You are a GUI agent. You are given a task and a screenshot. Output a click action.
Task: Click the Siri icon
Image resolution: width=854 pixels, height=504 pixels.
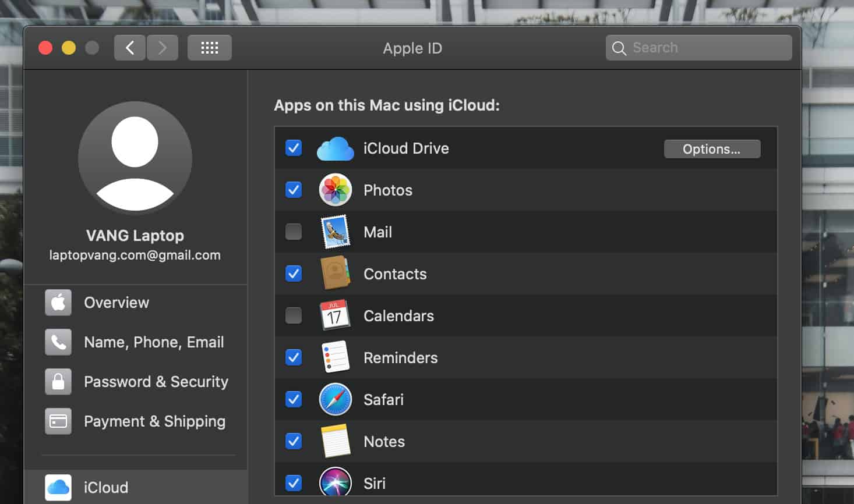pyautogui.click(x=336, y=482)
